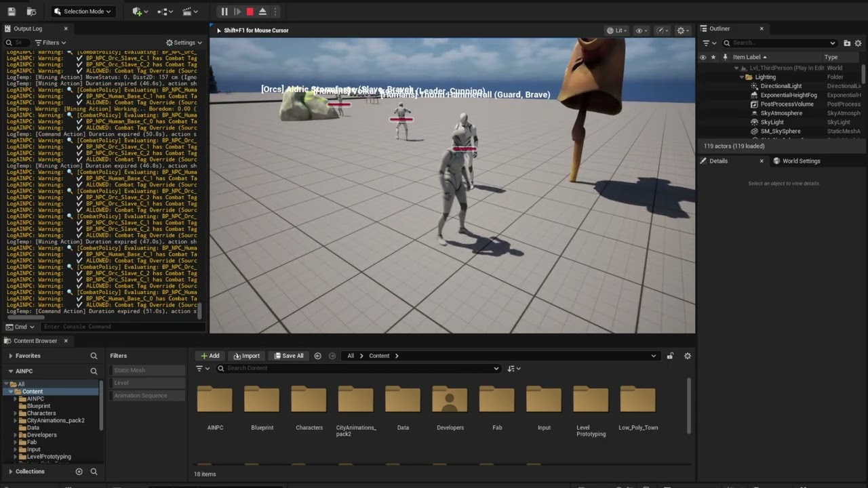Toggle the Outliner star column header
This screenshot has height=488, width=868.
pos(713,58)
